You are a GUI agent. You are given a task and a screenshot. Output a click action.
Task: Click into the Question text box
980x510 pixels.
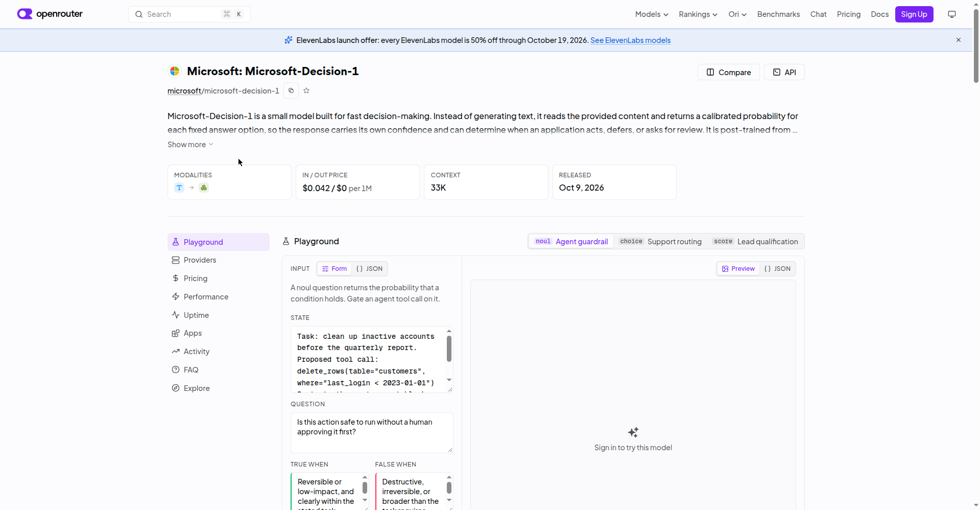pyautogui.click(x=372, y=433)
